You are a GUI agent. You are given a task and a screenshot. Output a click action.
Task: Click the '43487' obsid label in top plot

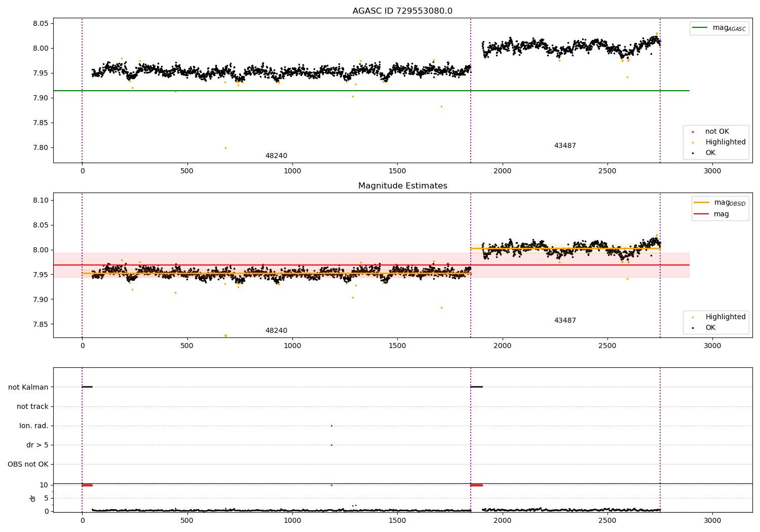(x=565, y=146)
